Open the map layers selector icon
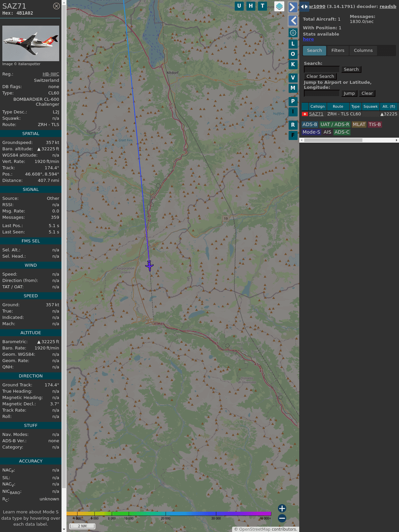This screenshot has width=399, height=532. point(279,6)
